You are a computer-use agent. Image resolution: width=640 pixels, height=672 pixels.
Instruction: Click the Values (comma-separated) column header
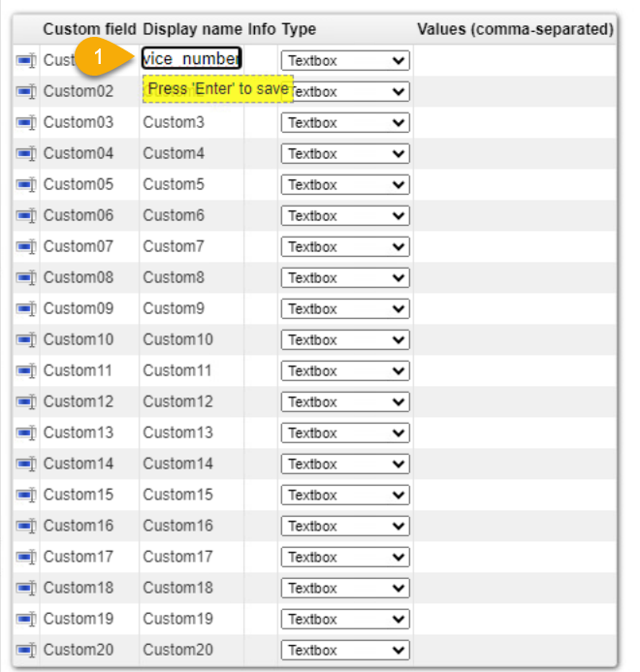515,29
